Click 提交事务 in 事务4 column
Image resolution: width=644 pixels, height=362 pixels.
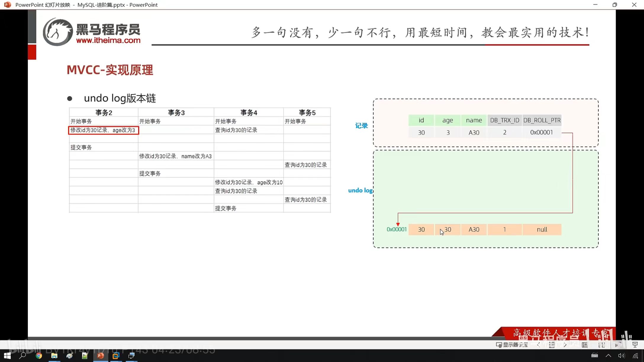tap(226, 209)
